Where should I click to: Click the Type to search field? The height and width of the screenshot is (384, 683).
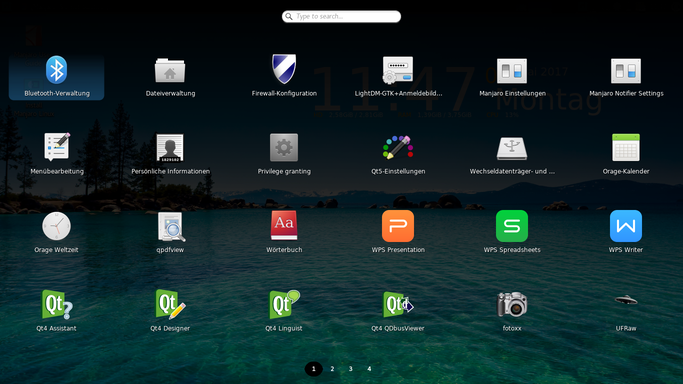point(342,17)
